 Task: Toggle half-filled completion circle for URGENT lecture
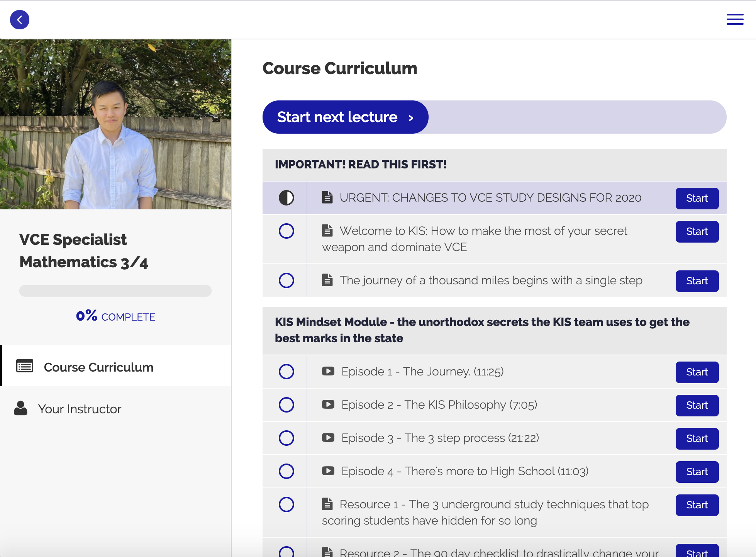pyautogui.click(x=286, y=198)
